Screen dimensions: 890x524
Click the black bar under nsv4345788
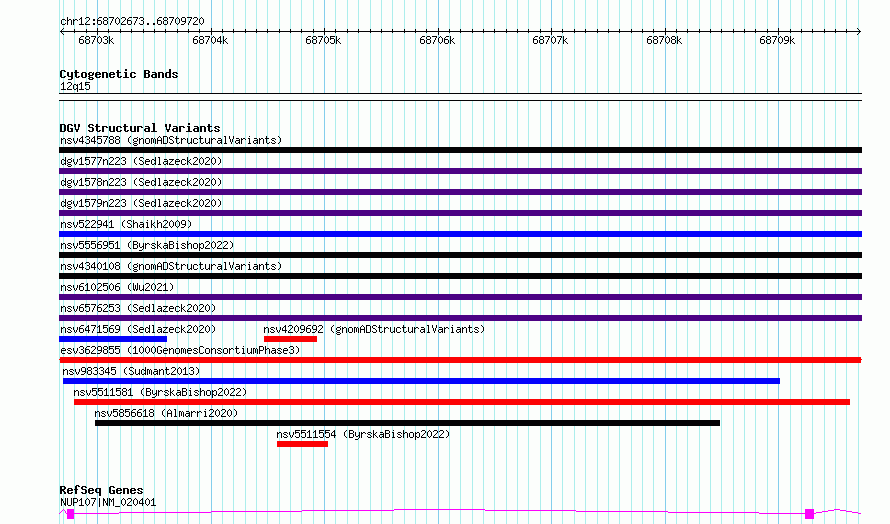[460, 150]
